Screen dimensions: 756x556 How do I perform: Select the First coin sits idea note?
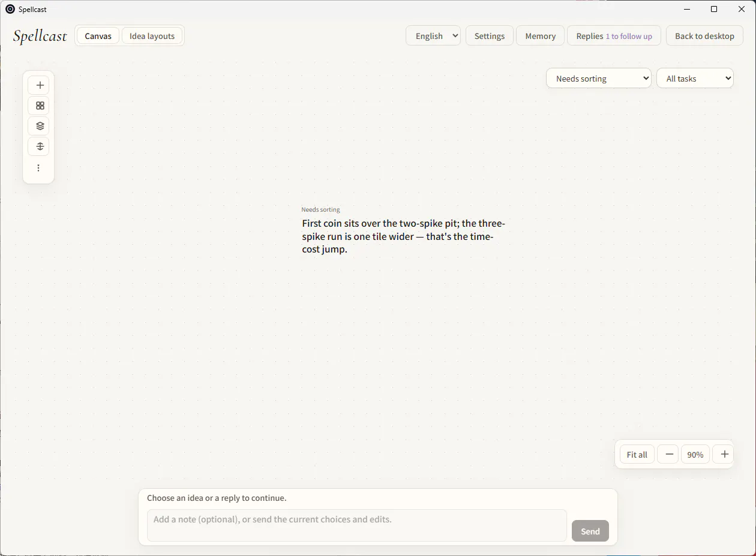point(403,236)
